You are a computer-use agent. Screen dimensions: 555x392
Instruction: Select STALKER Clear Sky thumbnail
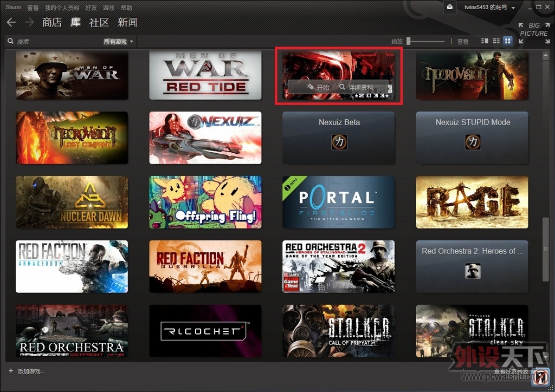click(x=472, y=331)
